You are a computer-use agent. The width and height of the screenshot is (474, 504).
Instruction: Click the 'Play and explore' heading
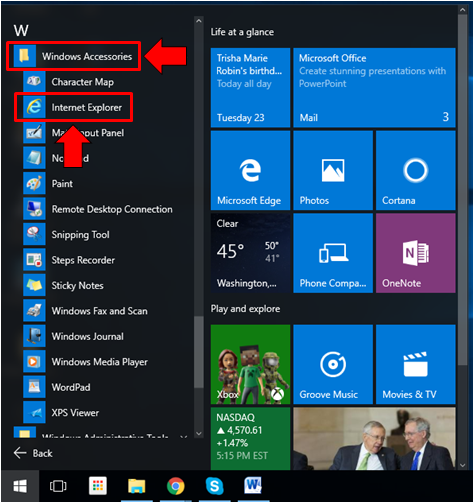[245, 309]
